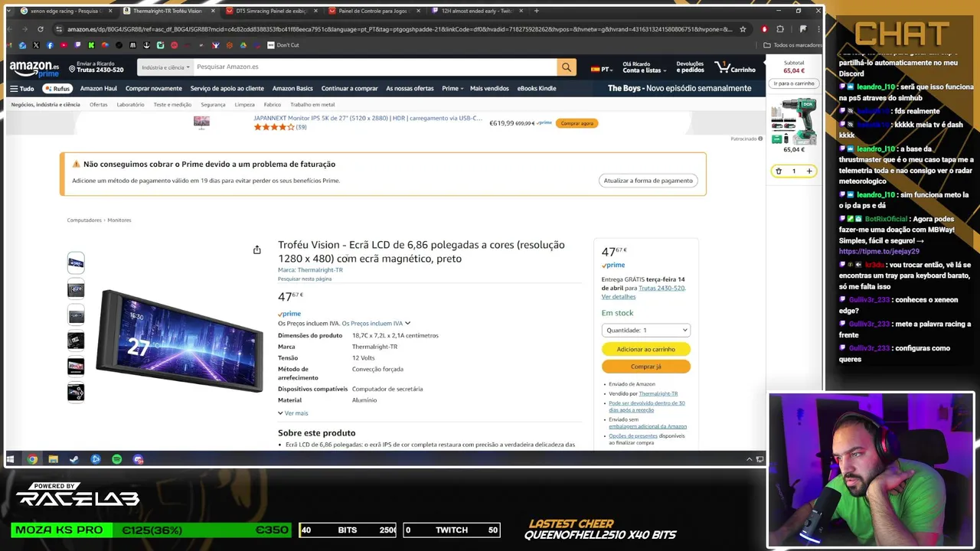
Task: Open the Marca: Thermalright-TR link
Action: tap(310, 269)
